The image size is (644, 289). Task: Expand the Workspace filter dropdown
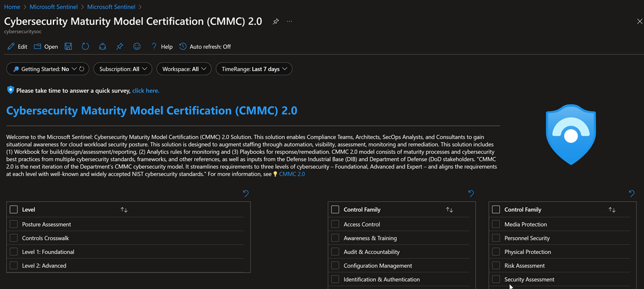[x=184, y=69]
